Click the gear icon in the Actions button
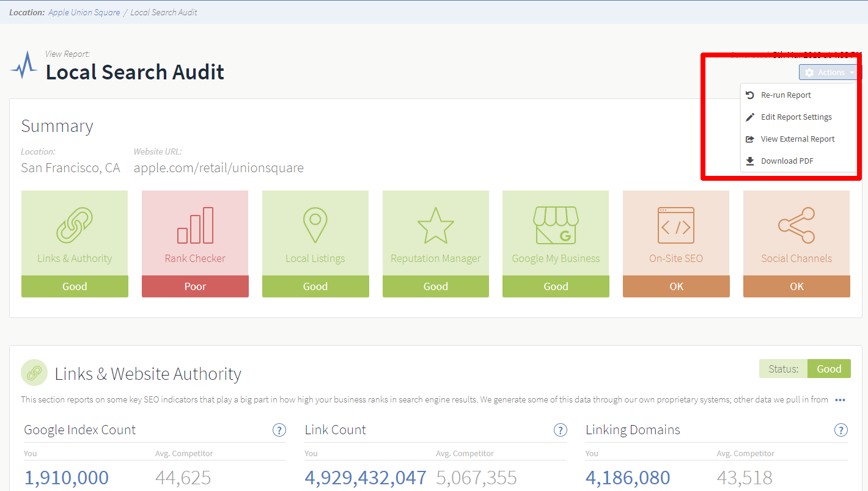 [809, 73]
